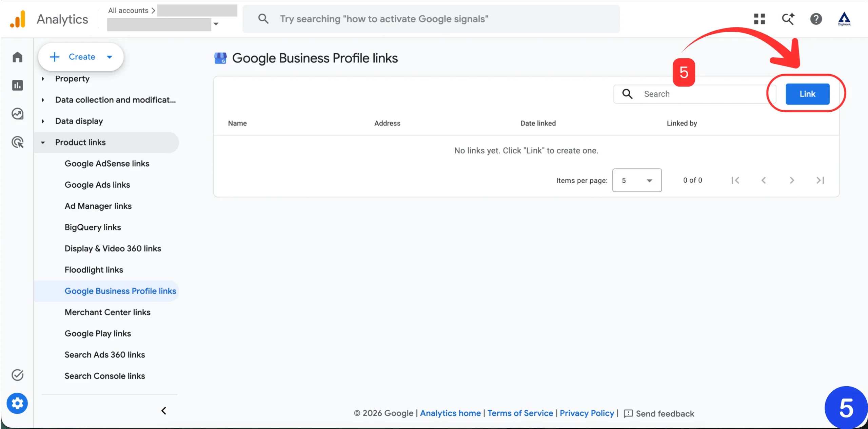Open Display & Video 360 links
This screenshot has height=429, width=868.
tap(113, 248)
